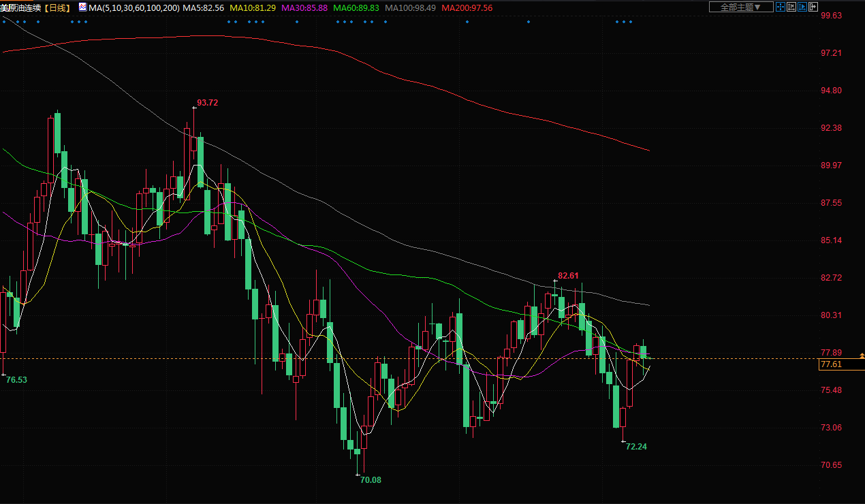Click the 70.08 low price marker
This screenshot has width=865, height=504.
pyautogui.click(x=371, y=480)
